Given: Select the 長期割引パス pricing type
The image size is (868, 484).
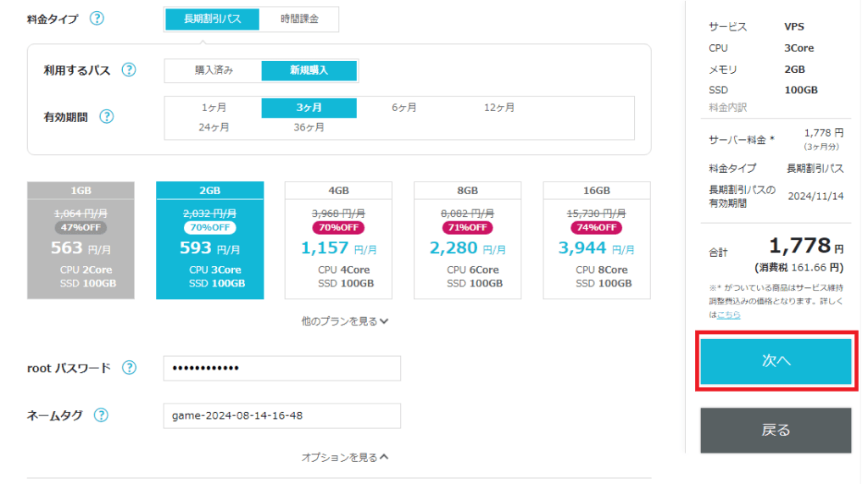Looking at the screenshot, I should coord(213,19).
